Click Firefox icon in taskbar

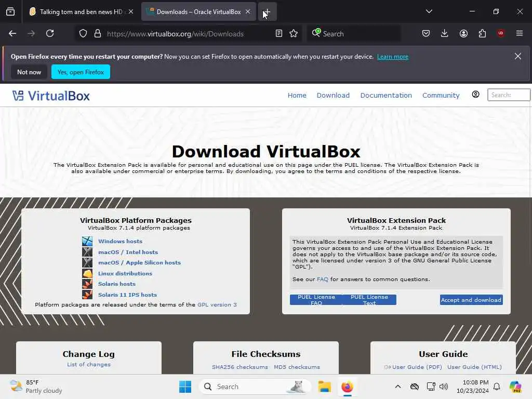point(347,387)
